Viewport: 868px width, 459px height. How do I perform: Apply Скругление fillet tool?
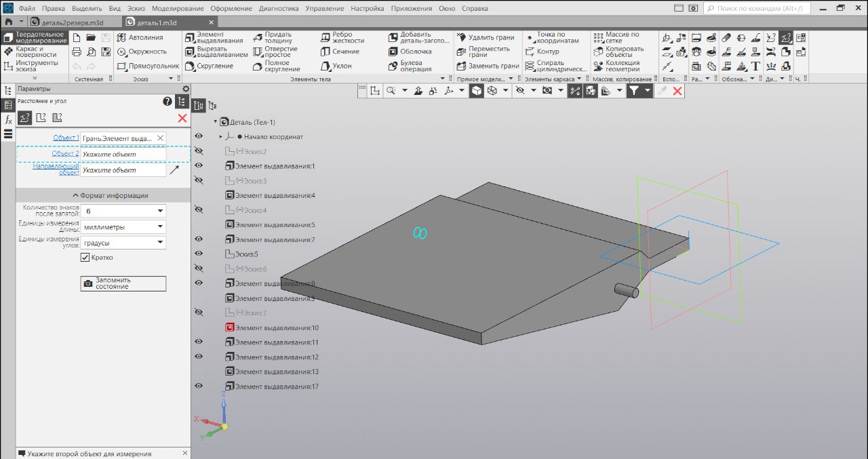[209, 66]
